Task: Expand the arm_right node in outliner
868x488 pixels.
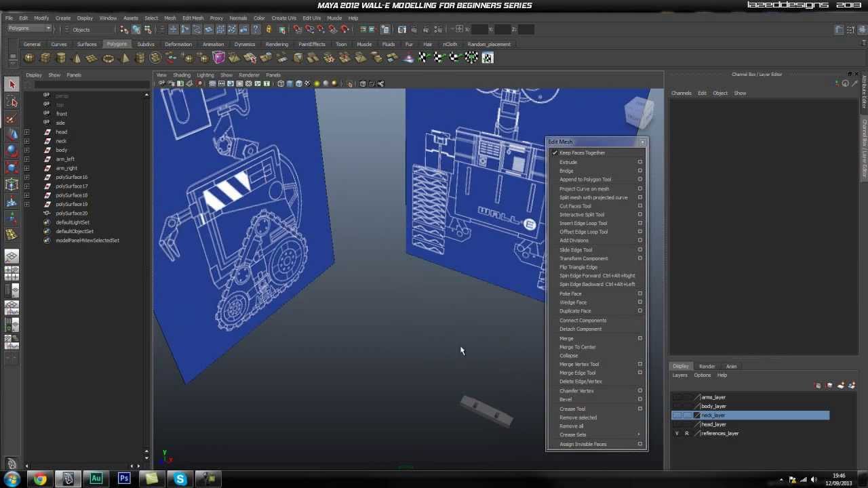Action: click(x=26, y=168)
